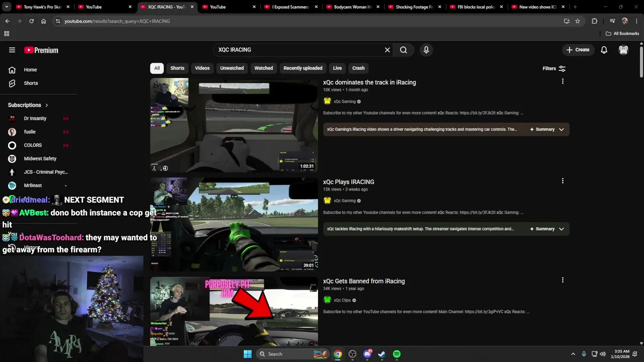Open the Windows Start menu

pyautogui.click(x=248, y=354)
